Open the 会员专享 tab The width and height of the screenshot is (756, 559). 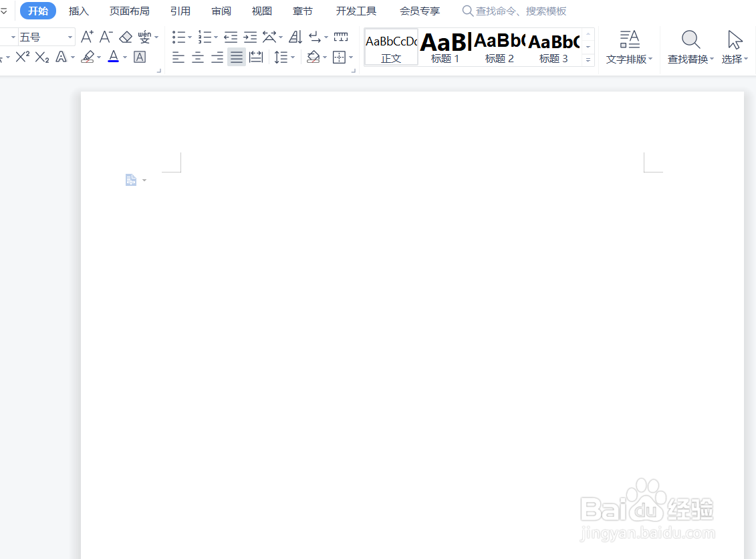pyautogui.click(x=420, y=11)
